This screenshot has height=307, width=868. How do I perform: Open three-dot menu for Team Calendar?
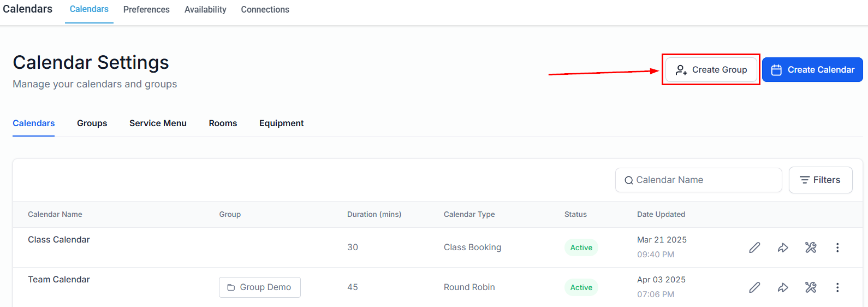click(x=837, y=287)
